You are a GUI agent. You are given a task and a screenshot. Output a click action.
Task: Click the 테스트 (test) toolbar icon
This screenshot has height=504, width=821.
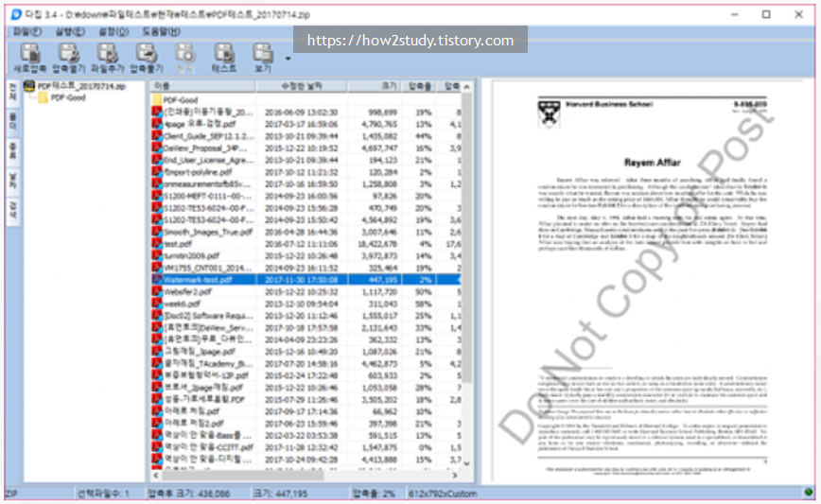pyautogui.click(x=224, y=58)
